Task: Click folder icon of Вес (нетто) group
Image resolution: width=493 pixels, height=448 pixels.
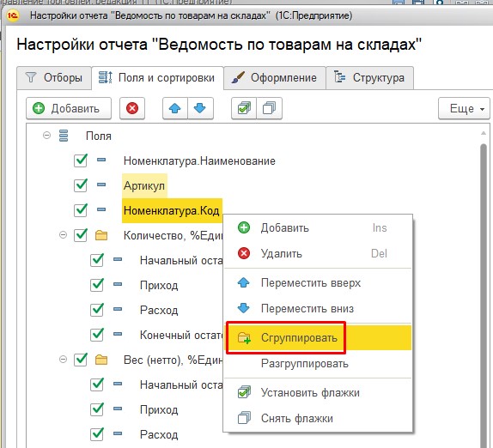Action: tap(101, 360)
